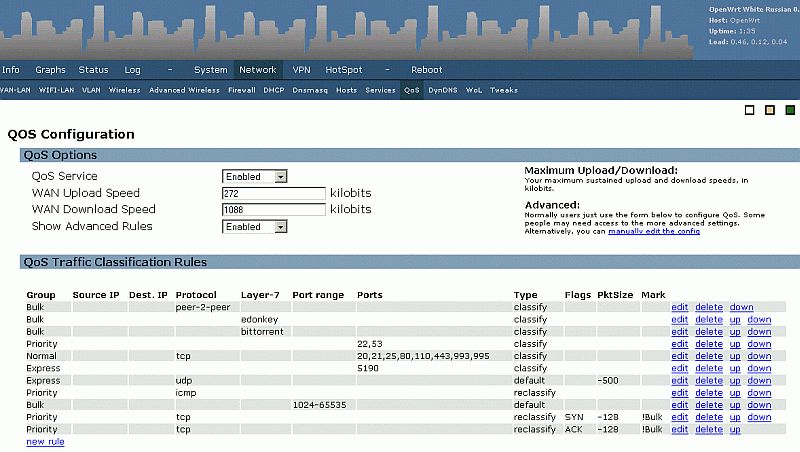This screenshot has width=800, height=452.
Task: Move the Express udp rule up
Action: click(735, 381)
